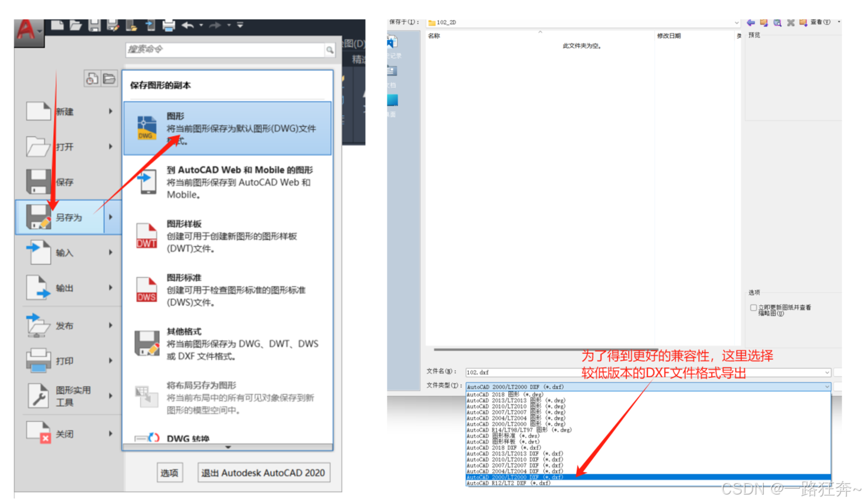Expand the 输入 submenu arrow
864x504 pixels.
point(110,253)
